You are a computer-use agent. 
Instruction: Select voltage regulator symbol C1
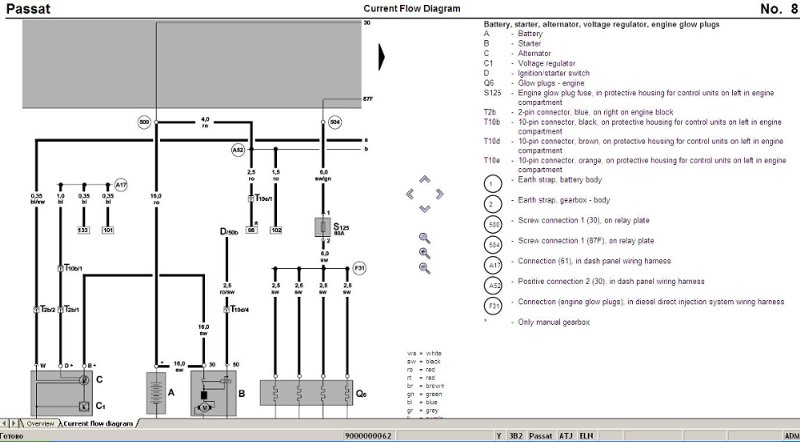[x=83, y=406]
